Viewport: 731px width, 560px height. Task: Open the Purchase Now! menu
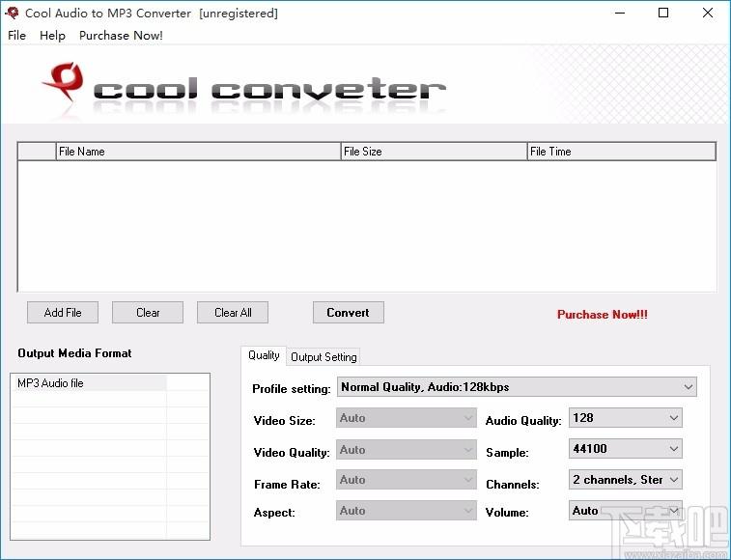[121, 36]
